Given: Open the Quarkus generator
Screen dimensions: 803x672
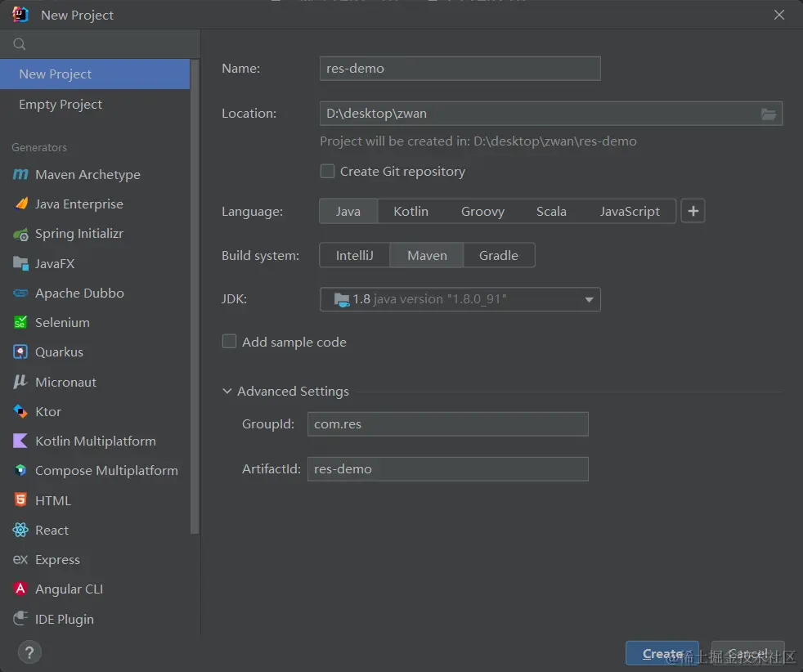Looking at the screenshot, I should click(95, 352).
